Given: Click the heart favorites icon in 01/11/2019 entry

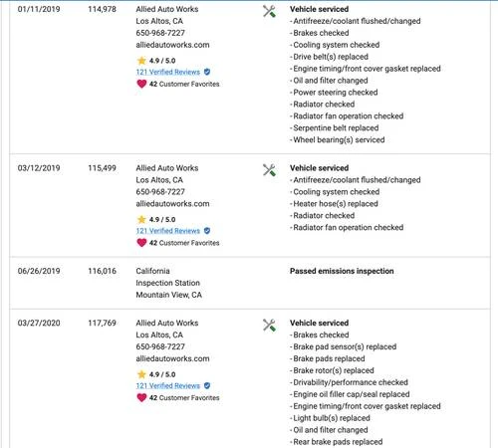Looking at the screenshot, I should (x=141, y=84).
